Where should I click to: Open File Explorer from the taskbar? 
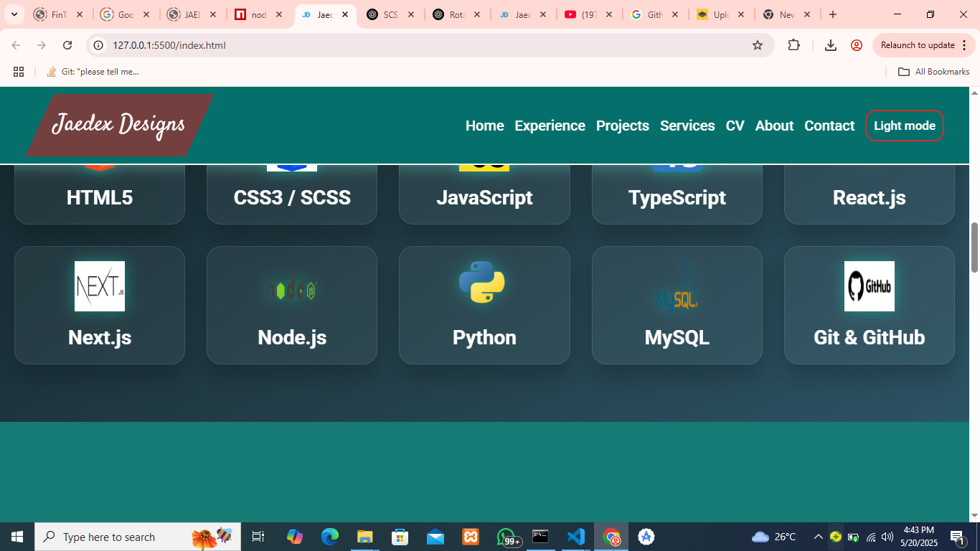pos(365,537)
